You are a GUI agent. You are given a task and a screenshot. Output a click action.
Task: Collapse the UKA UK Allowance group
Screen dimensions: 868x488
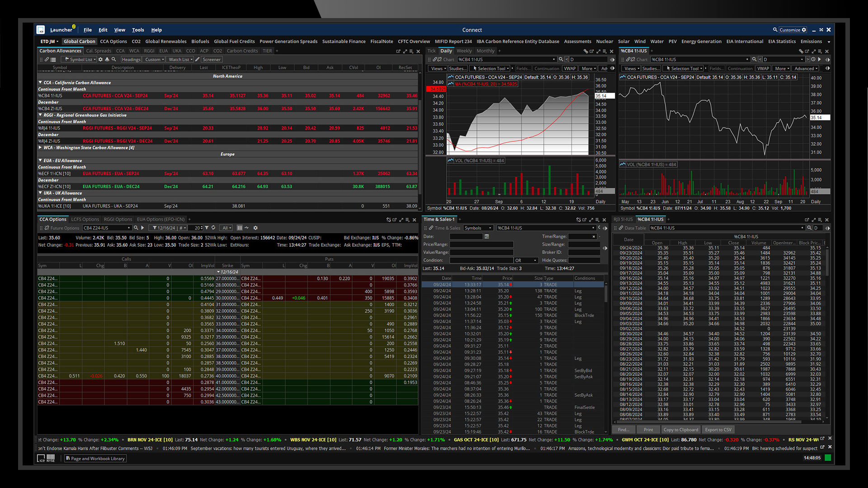(x=40, y=193)
